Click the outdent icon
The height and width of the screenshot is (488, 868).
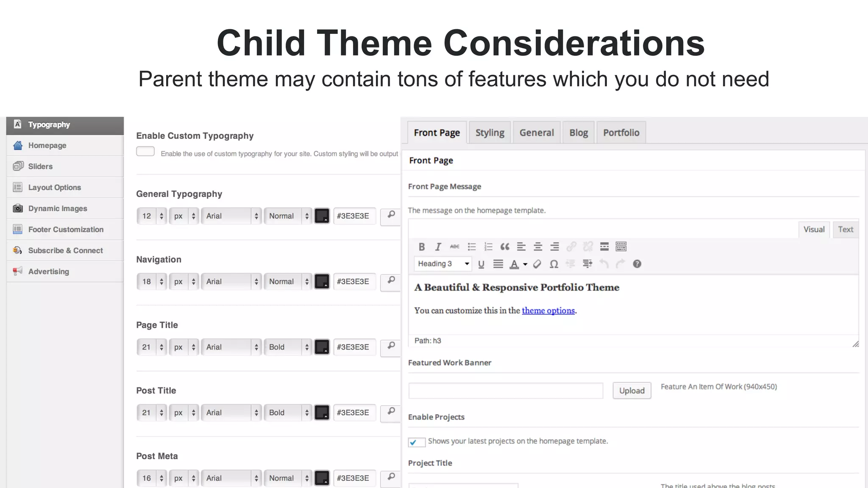(x=570, y=264)
